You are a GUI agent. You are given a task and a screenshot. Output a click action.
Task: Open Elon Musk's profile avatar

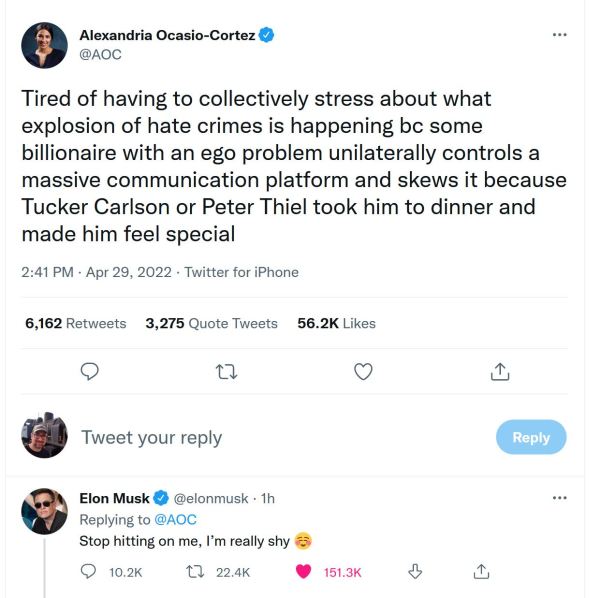pyautogui.click(x=44, y=511)
